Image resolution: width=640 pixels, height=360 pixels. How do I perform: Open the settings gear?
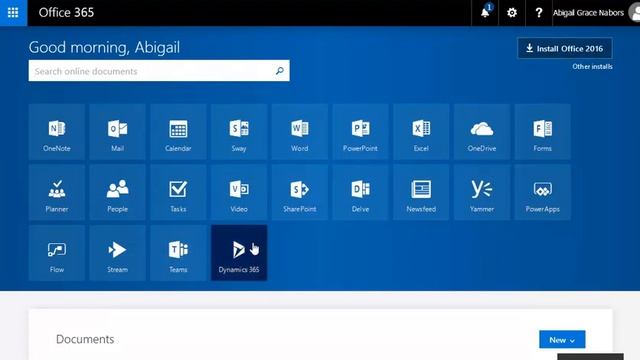(512, 13)
